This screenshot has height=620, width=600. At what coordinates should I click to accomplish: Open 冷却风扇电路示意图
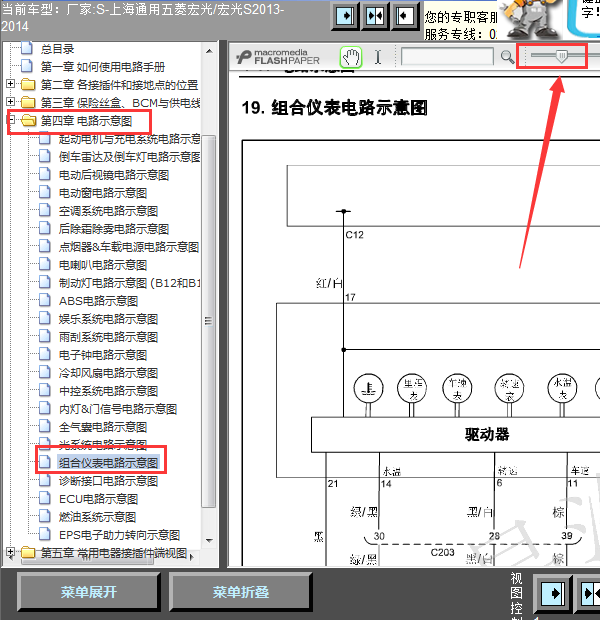click(108, 373)
